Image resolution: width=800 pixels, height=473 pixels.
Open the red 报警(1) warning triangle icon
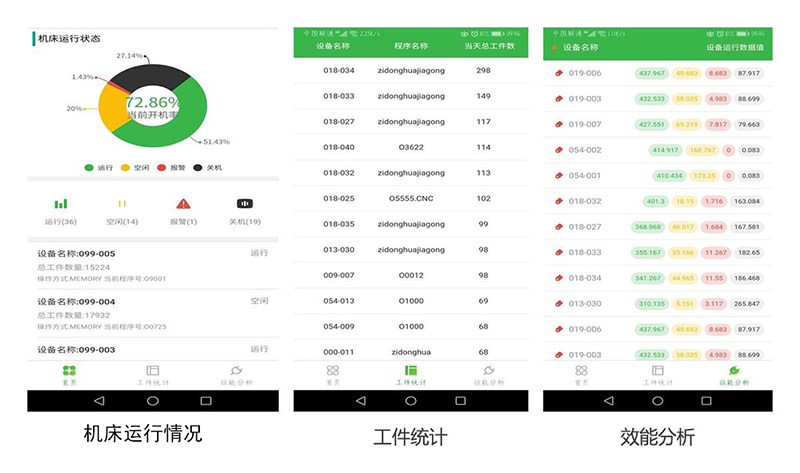[183, 203]
